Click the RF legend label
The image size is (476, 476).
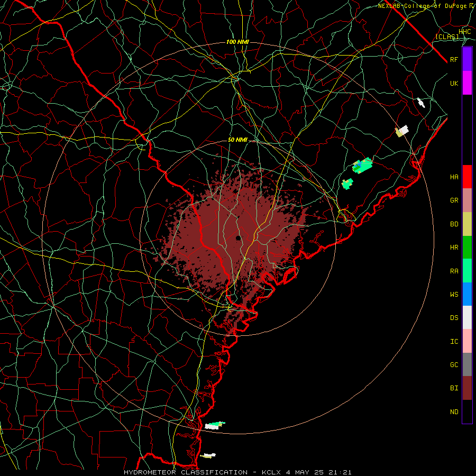[454, 60]
